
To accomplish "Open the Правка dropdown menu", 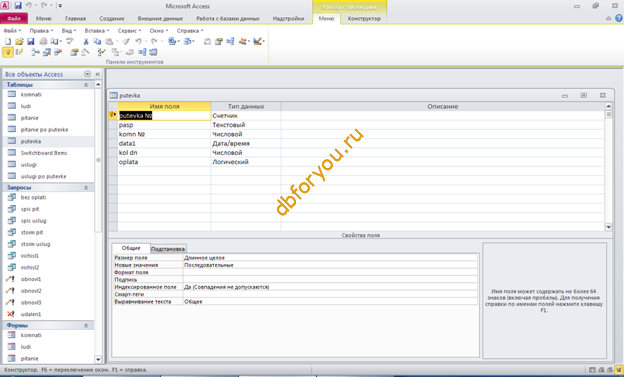I will coord(41,30).
